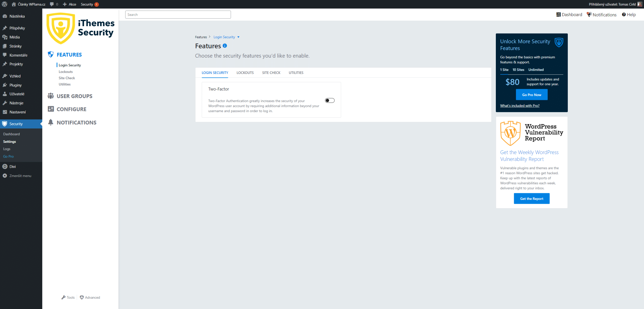Click the info icon beside Features heading
Screen dimensions: 644x309
click(x=225, y=45)
